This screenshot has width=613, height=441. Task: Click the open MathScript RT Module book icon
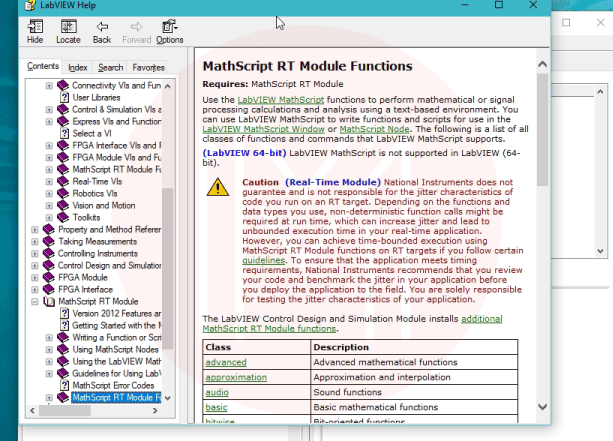[x=49, y=302]
